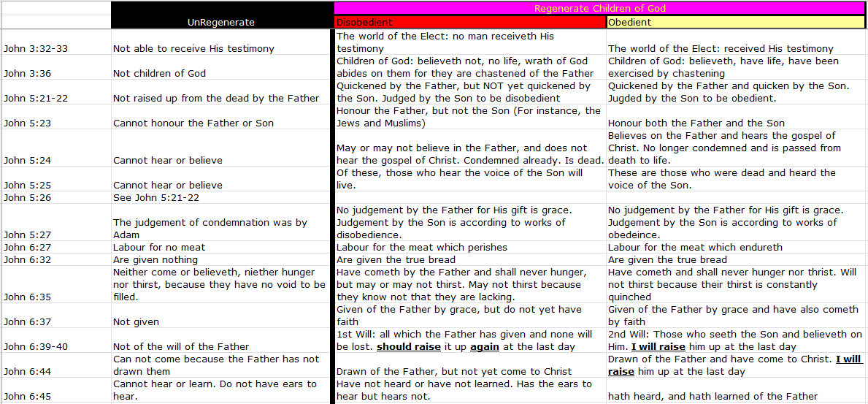Select the yellow "Obedient" header cell
Image resolution: width=868 pixels, height=404 pixels.
(x=736, y=23)
